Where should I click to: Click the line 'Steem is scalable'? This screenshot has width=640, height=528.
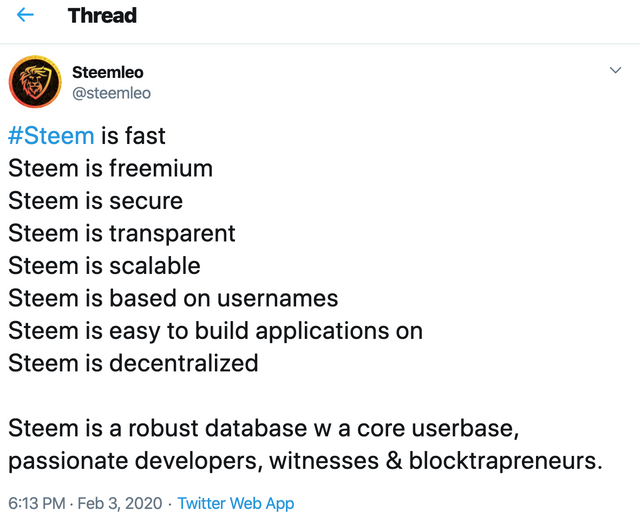point(104,266)
